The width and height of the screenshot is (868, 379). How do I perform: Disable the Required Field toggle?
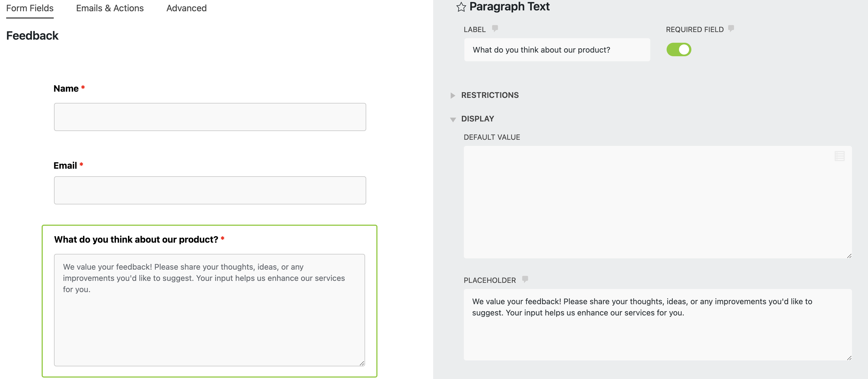tap(679, 49)
